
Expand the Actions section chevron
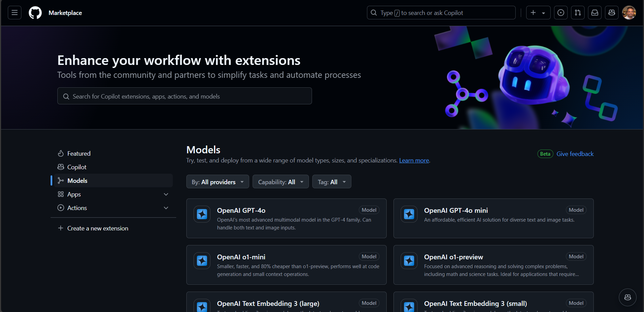click(166, 208)
